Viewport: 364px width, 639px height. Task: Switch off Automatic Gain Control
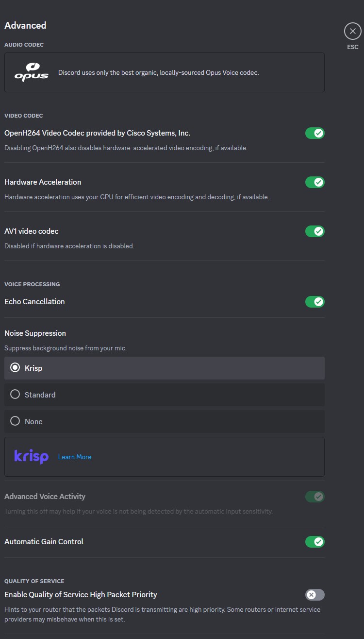pyautogui.click(x=314, y=542)
